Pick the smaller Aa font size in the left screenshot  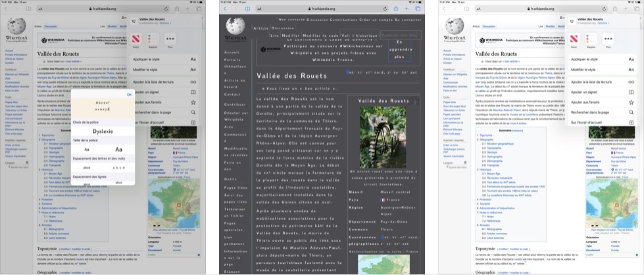click(x=87, y=149)
